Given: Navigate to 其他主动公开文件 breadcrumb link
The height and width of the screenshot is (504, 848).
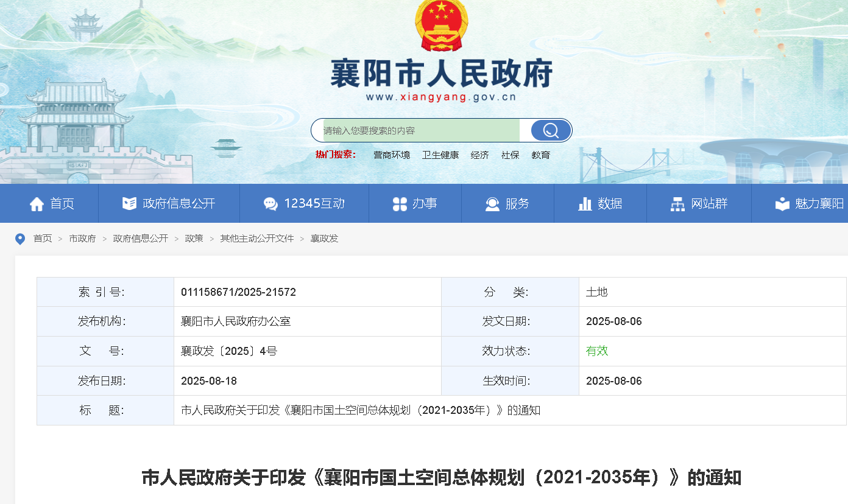Looking at the screenshot, I should [x=257, y=239].
